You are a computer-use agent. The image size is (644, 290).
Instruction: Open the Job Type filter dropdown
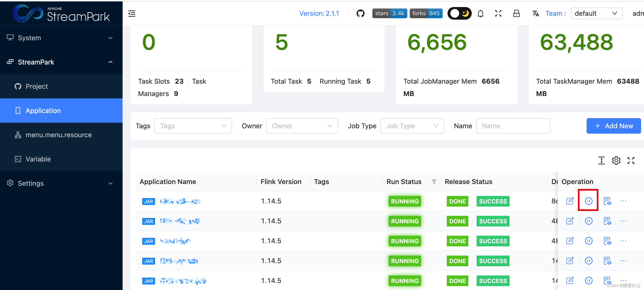[412, 126]
